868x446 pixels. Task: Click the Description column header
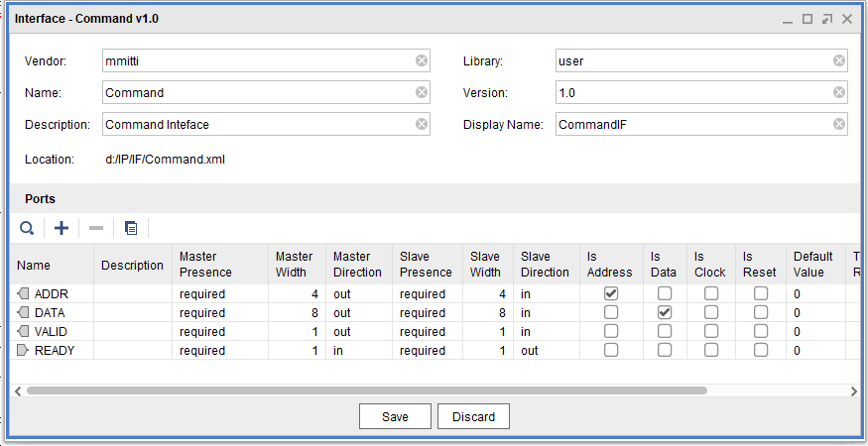point(132,265)
